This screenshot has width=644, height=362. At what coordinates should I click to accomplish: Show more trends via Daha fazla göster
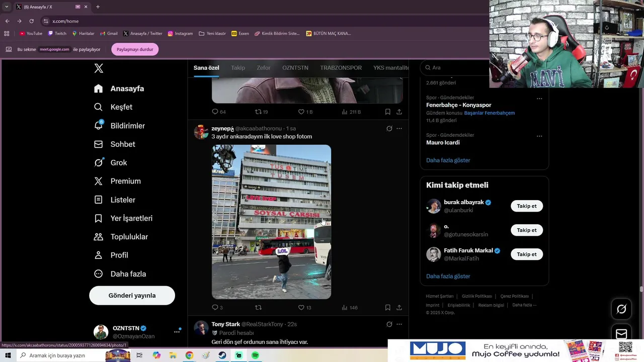point(448,160)
